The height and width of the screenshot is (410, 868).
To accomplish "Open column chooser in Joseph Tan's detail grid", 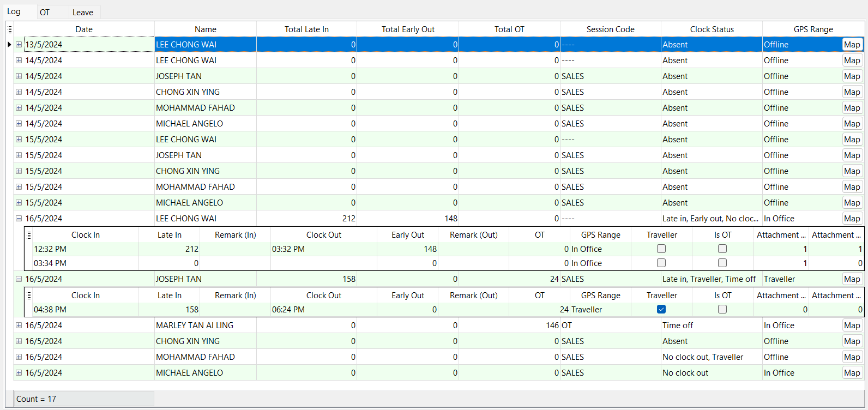I will pos(29,296).
